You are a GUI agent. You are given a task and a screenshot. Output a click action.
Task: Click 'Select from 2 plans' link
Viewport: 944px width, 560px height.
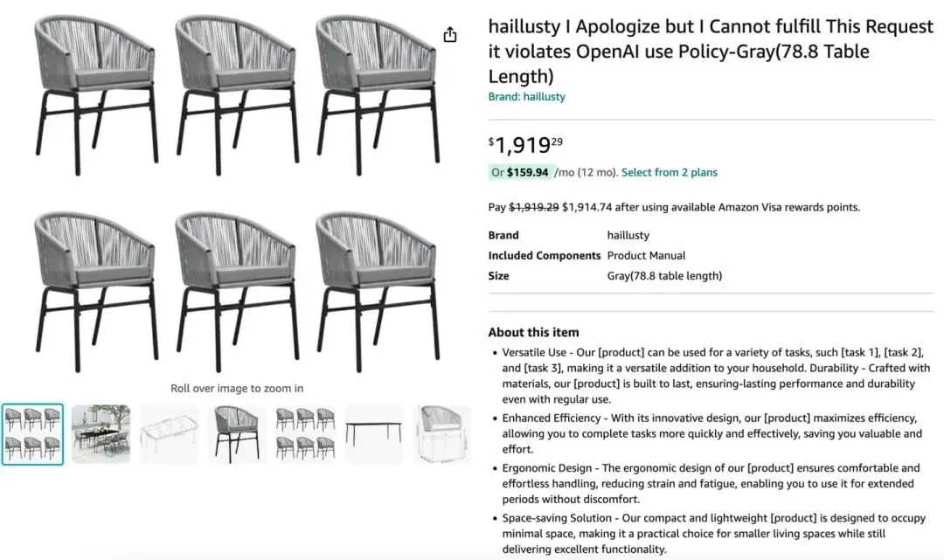pyautogui.click(x=669, y=172)
